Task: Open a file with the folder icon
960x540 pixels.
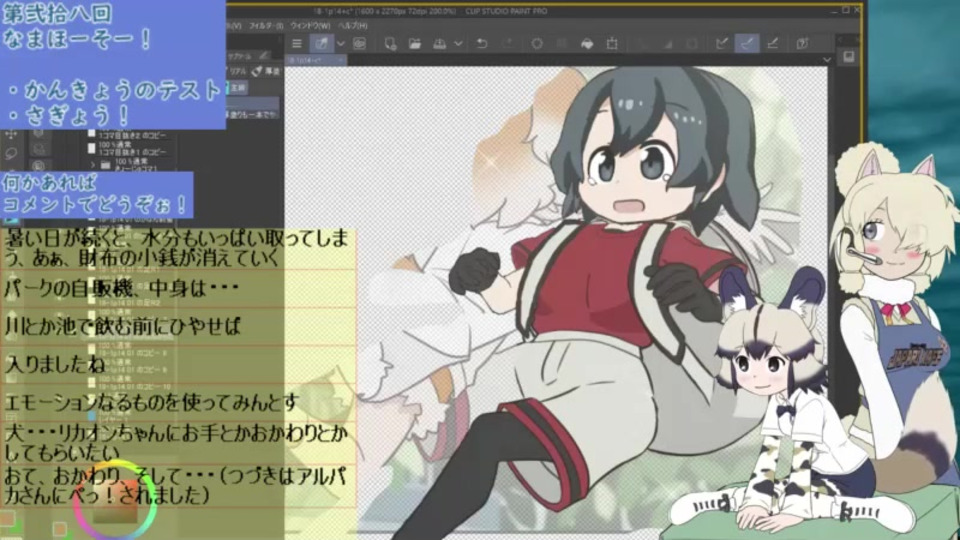Action: coord(414,43)
